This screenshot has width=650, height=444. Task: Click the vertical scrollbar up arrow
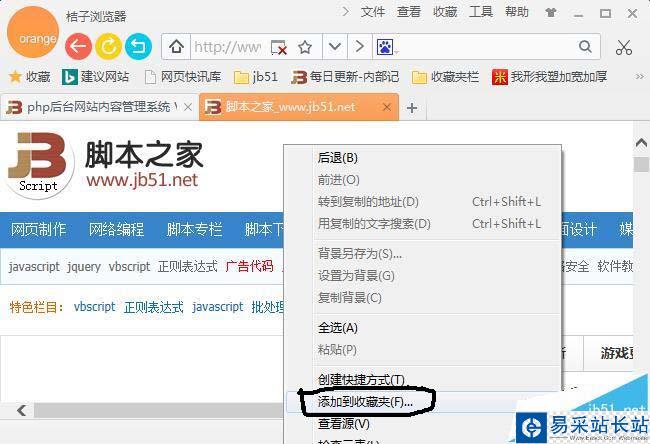pyautogui.click(x=641, y=143)
